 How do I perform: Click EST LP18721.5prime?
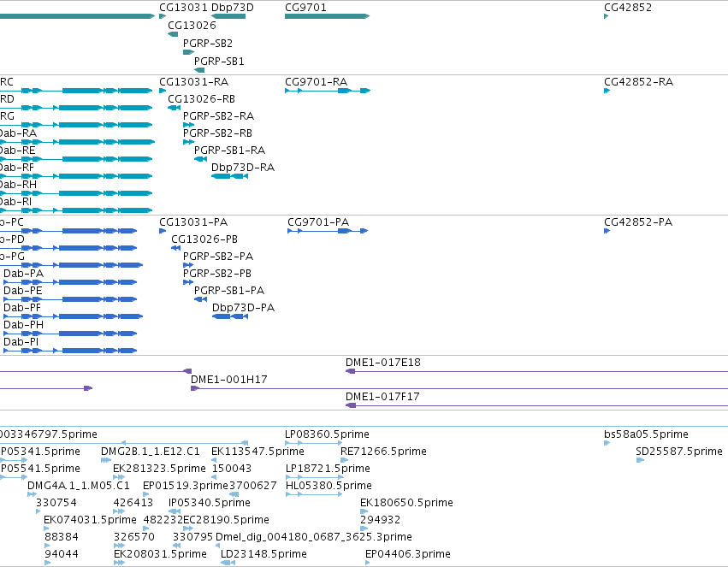[x=328, y=469]
